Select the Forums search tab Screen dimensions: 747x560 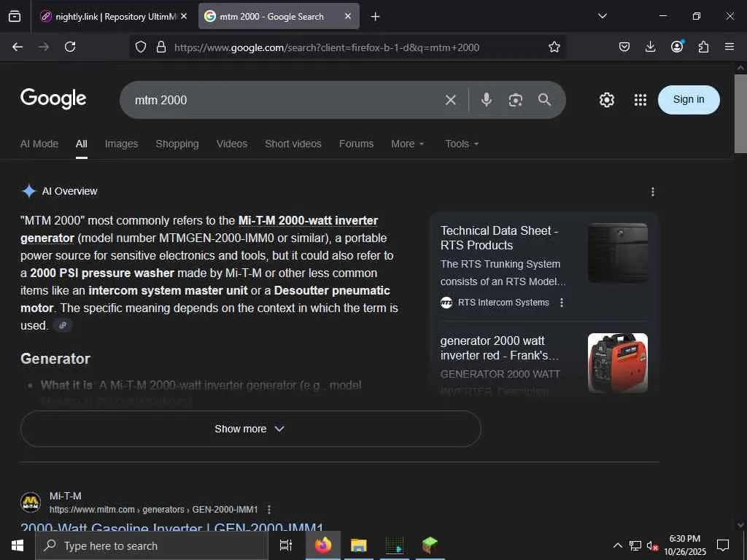[356, 144]
